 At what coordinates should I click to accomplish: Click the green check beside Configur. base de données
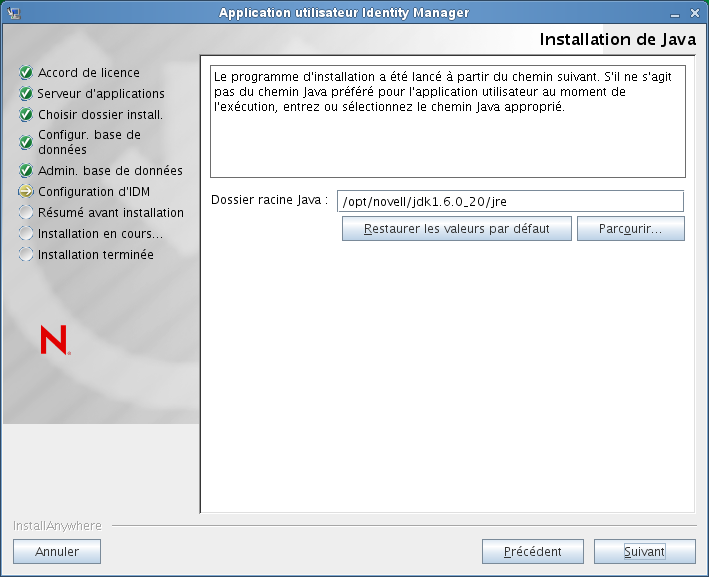(x=26, y=142)
